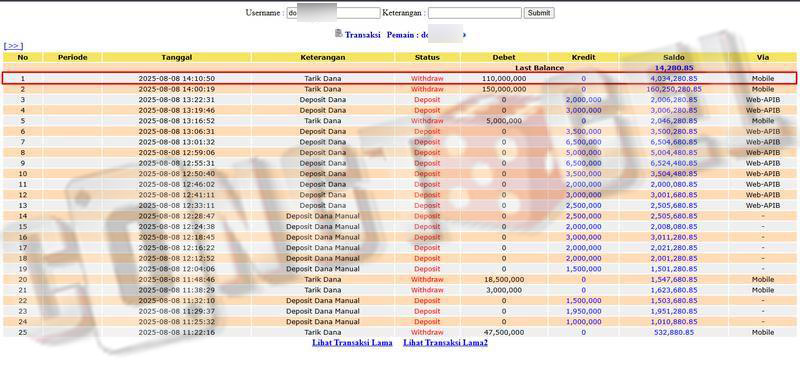This screenshot has height=386, width=800.
Task: Select the 110,000,000 debet cell in row 1
Action: tap(504, 79)
